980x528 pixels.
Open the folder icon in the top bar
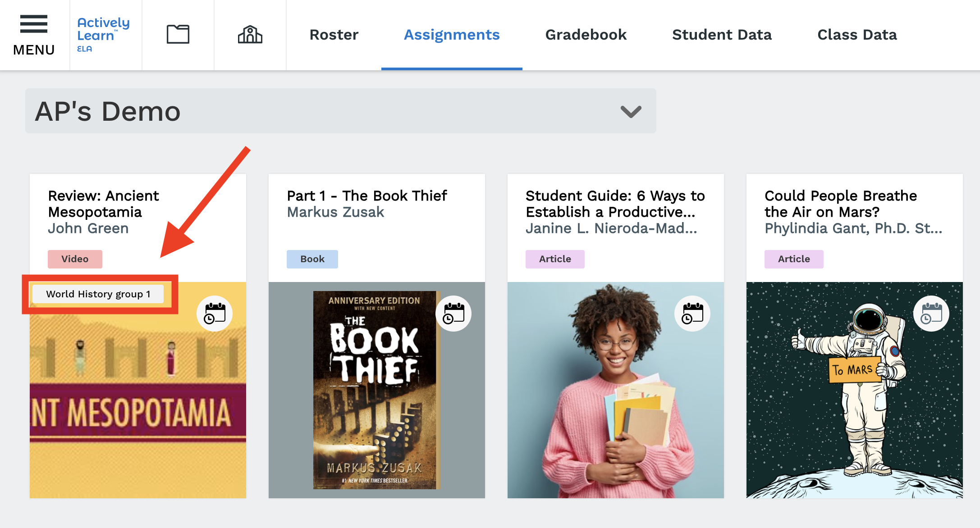pyautogui.click(x=178, y=33)
